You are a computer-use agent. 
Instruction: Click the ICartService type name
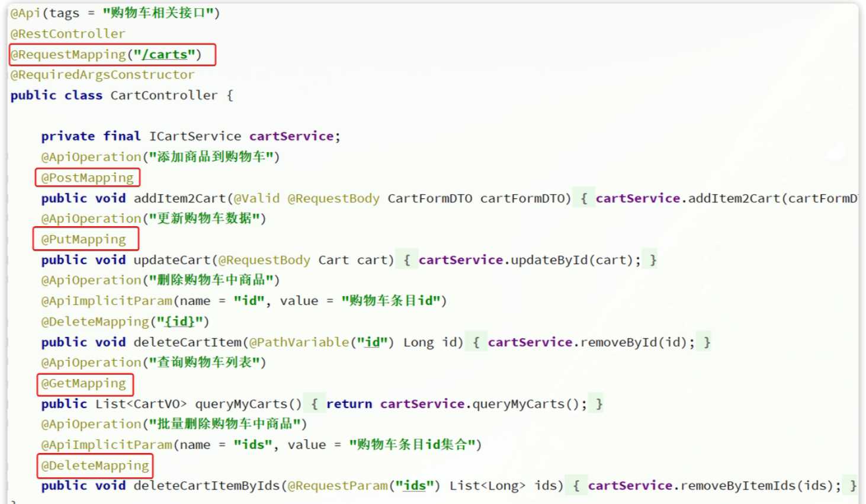tap(195, 136)
